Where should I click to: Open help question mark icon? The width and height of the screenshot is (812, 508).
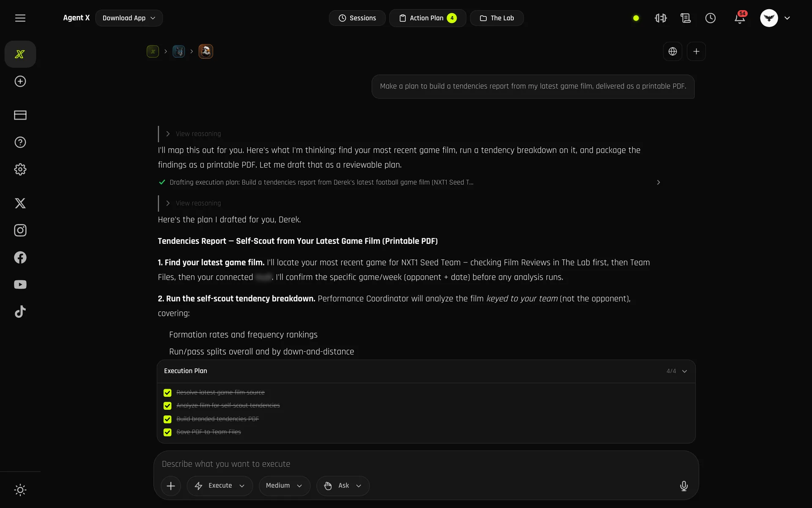tap(20, 142)
